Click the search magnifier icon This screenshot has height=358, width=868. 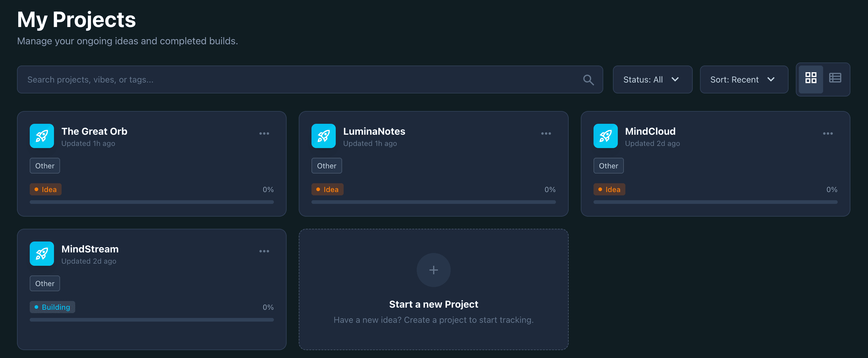(588, 79)
